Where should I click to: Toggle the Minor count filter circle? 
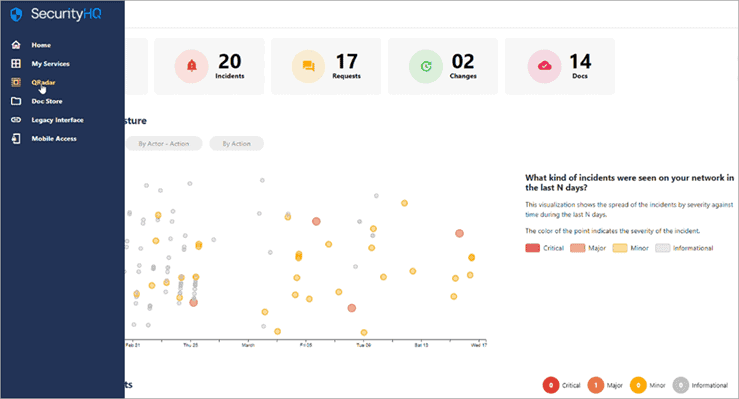pos(638,385)
